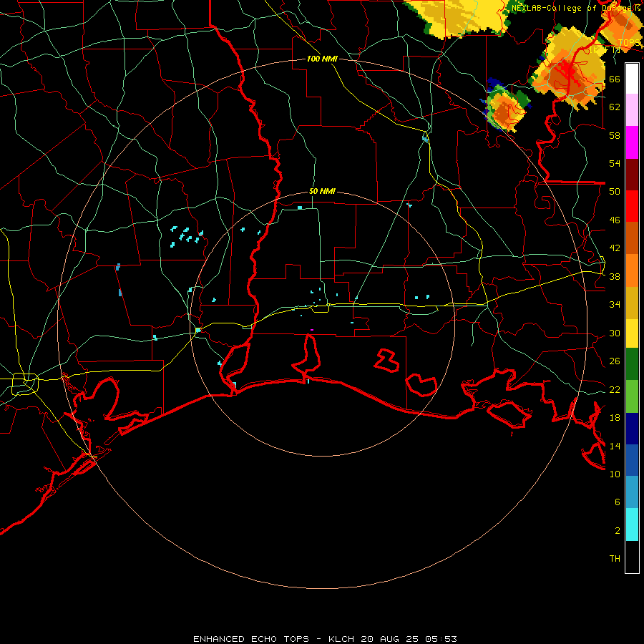Image resolution: width=644 pixels, height=644 pixels.
Task: Click the legend value '18'
Action: (615, 418)
